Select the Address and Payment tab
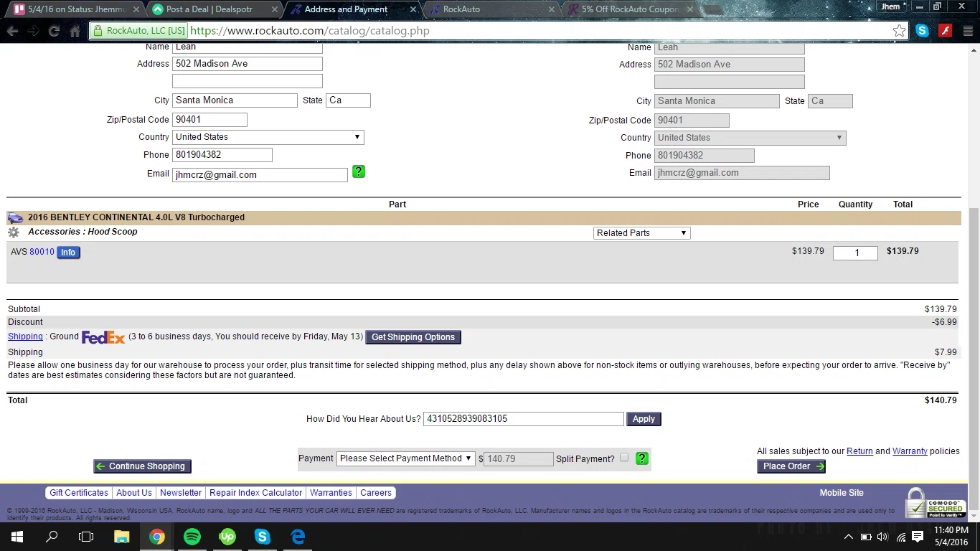980x551 pixels. click(x=352, y=9)
